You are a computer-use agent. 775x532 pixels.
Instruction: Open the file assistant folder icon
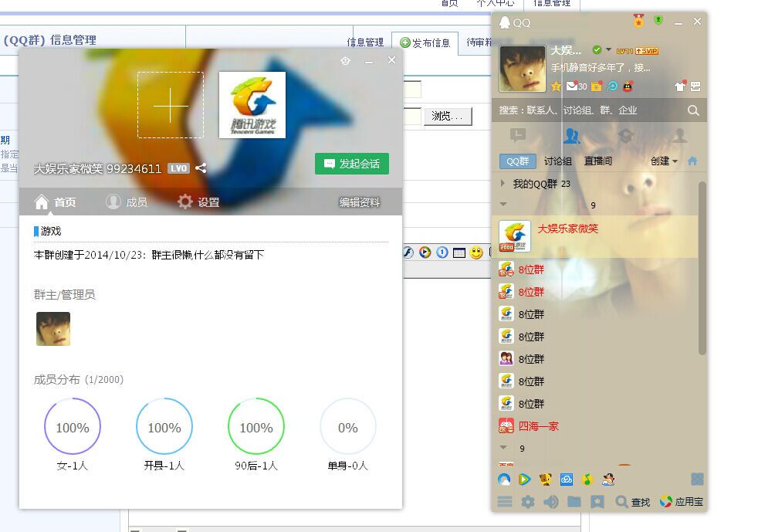point(574,502)
